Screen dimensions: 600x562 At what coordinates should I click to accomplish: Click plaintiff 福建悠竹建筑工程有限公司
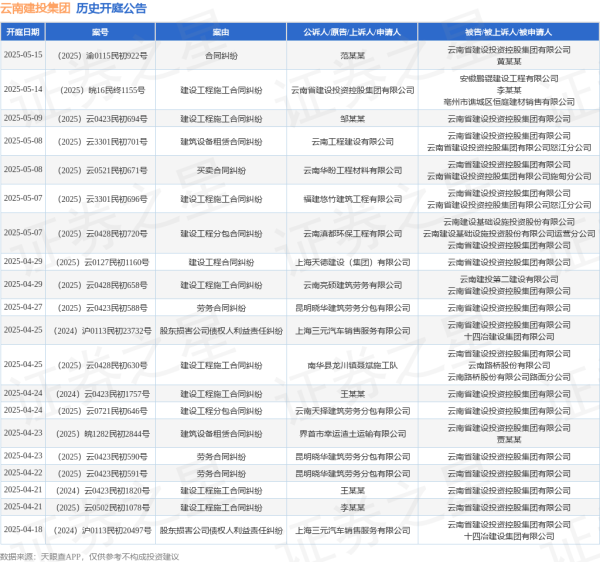352,199
